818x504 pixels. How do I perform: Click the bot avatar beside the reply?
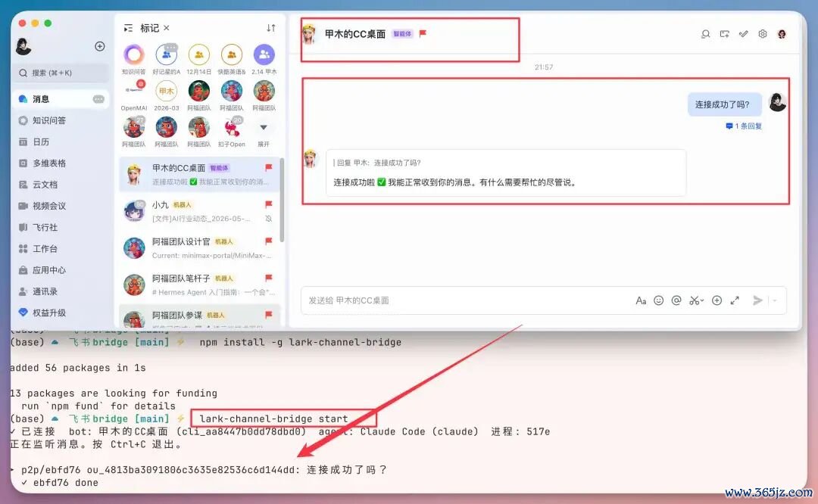(x=311, y=158)
